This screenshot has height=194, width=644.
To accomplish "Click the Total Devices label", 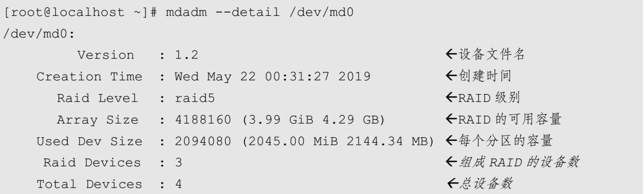I will point(89,184).
